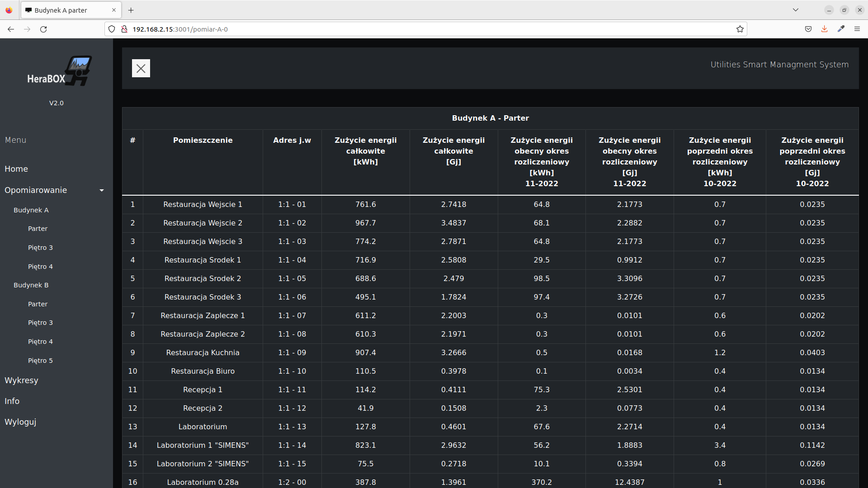Select the Restauracja Wejscie 2 row name

[203, 223]
